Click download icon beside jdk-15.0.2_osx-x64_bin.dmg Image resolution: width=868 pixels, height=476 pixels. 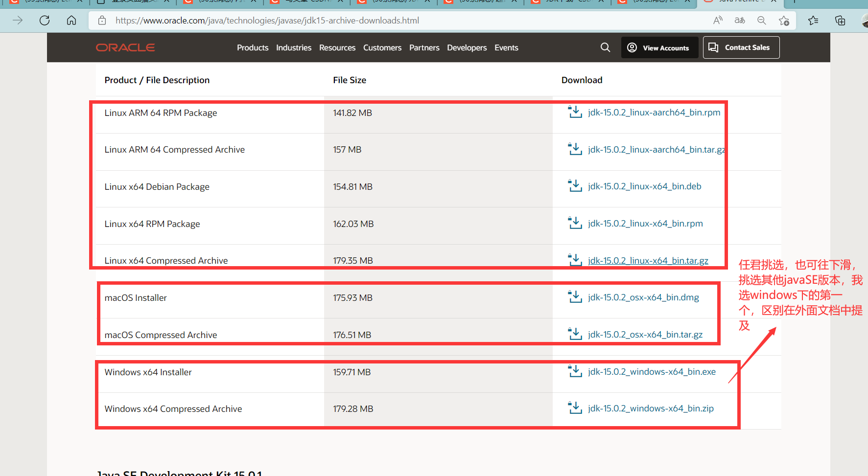[575, 296]
